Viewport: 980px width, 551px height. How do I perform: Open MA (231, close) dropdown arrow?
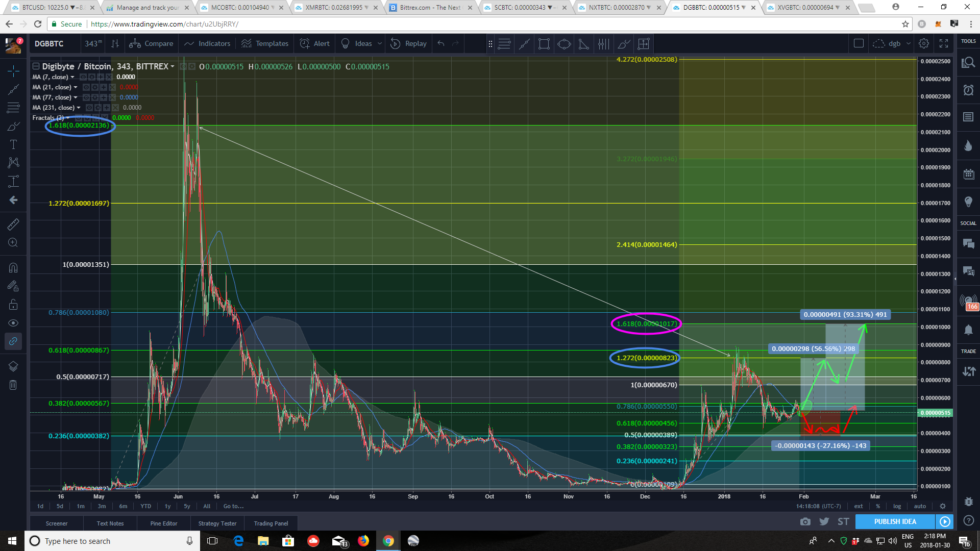79,108
